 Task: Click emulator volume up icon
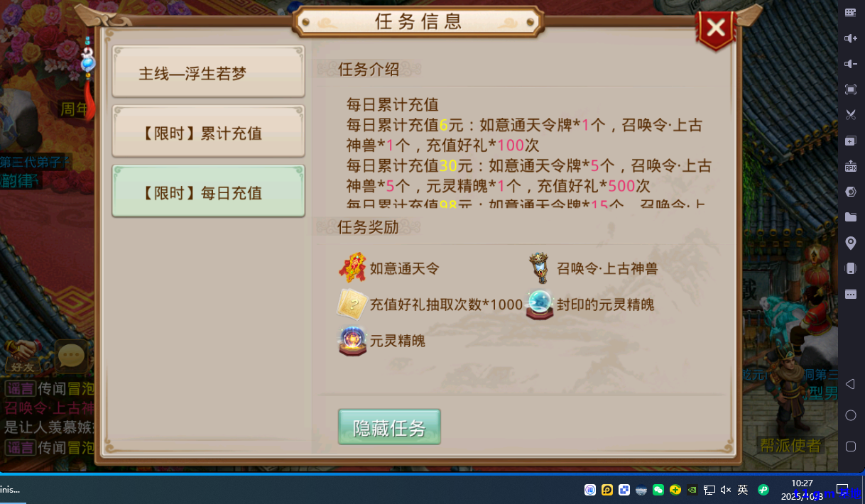(850, 38)
